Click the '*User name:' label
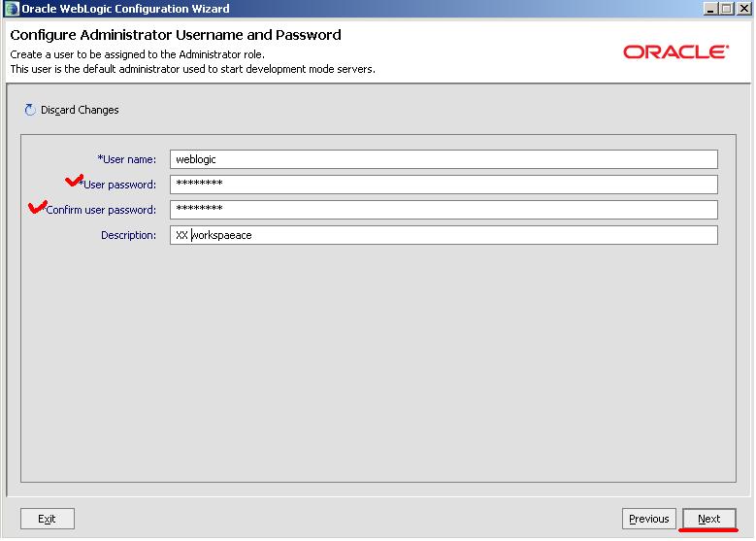 point(127,159)
